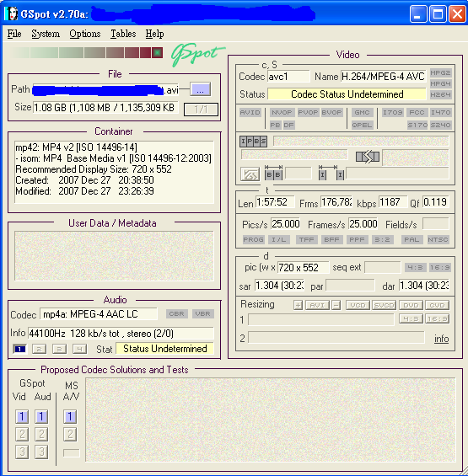Screen dimensions: 468x476
Task: Toggle the PROG indicator
Action: 254,239
